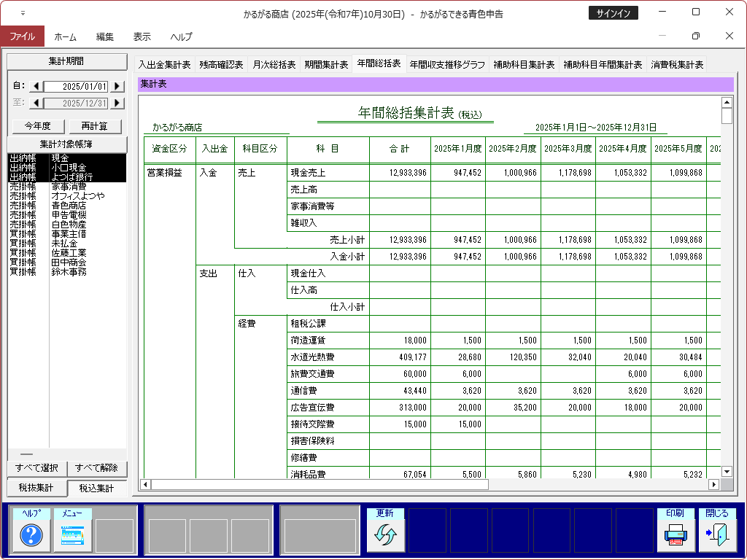The width and height of the screenshot is (747, 560).
Task: Toggle tax-included (税込集計) mode
Action: (x=96, y=488)
